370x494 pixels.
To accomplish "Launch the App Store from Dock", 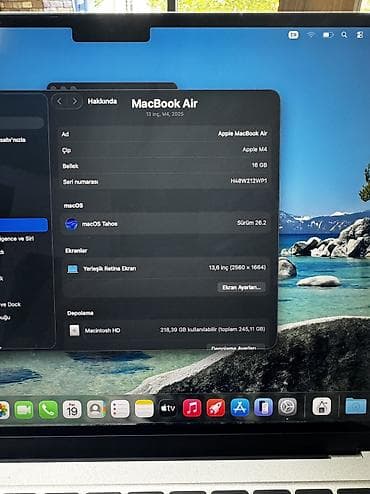I will tap(240, 407).
